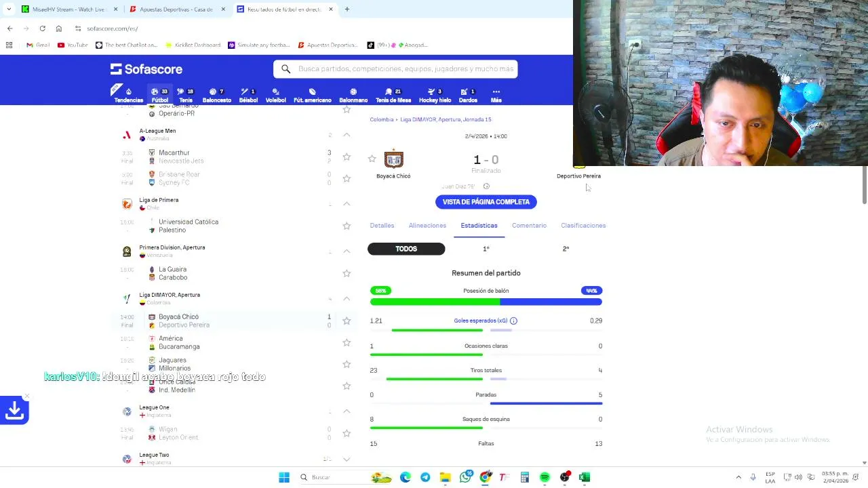Click the ball possession bar
868x488 pixels.
(486, 302)
